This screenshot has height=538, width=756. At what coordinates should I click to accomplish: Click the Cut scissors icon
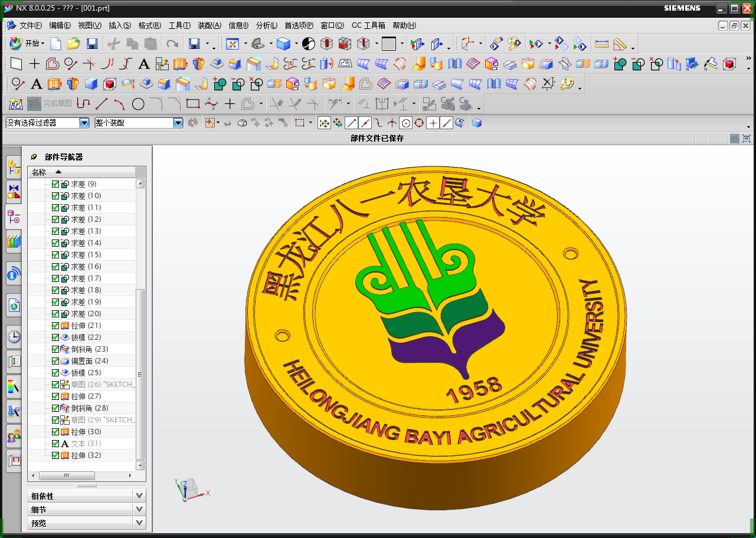(114, 44)
